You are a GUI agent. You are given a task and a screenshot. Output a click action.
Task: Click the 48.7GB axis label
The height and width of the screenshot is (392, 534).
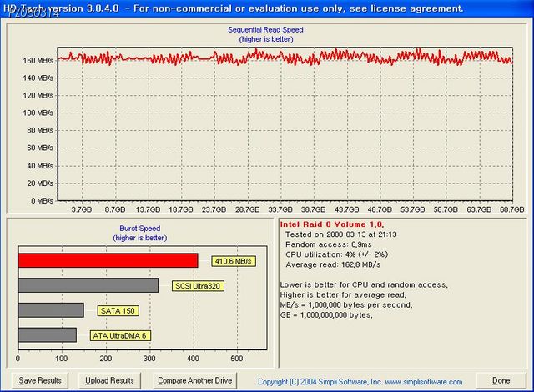(380, 209)
